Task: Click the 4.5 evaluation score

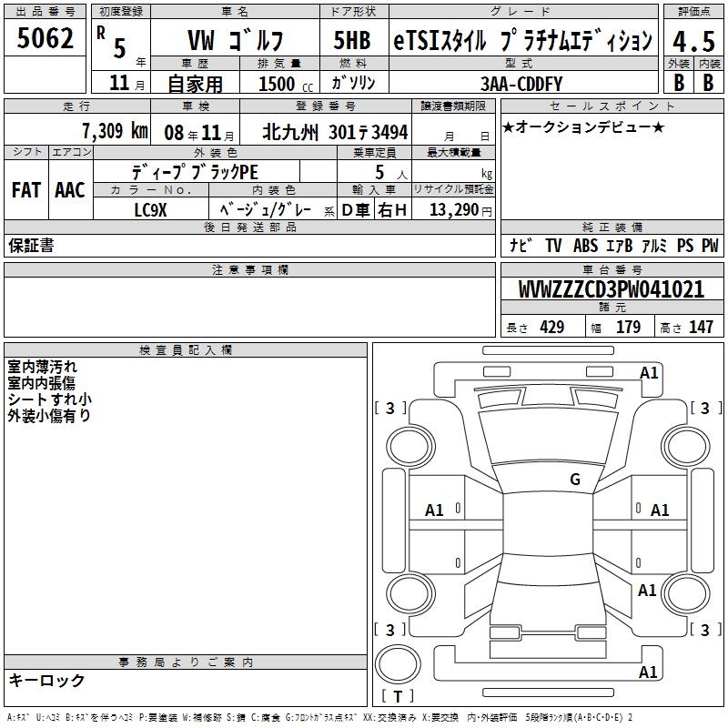Action: point(693,40)
